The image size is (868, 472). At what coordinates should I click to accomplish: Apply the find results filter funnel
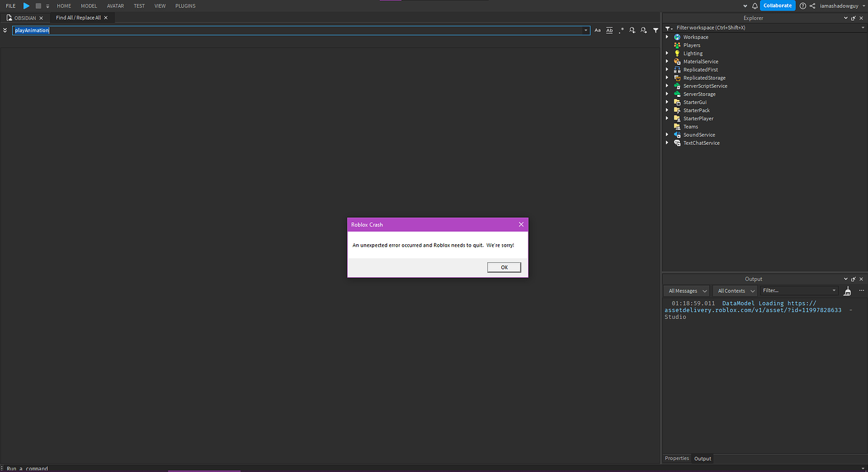point(655,30)
